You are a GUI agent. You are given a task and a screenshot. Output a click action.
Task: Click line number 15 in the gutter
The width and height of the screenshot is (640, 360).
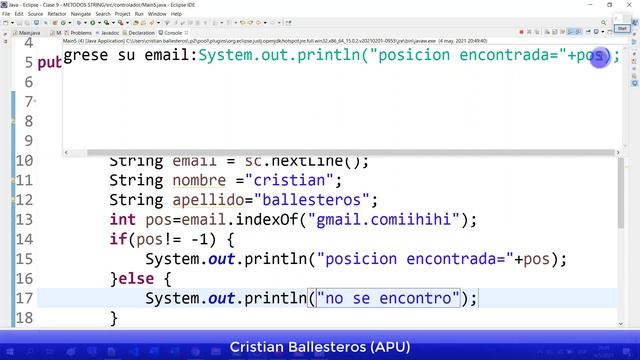tap(24, 259)
